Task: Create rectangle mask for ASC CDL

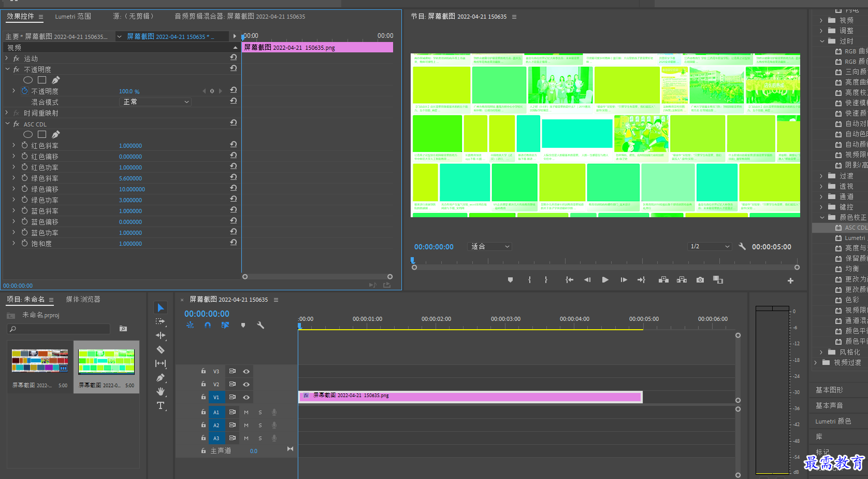Action: pos(42,134)
